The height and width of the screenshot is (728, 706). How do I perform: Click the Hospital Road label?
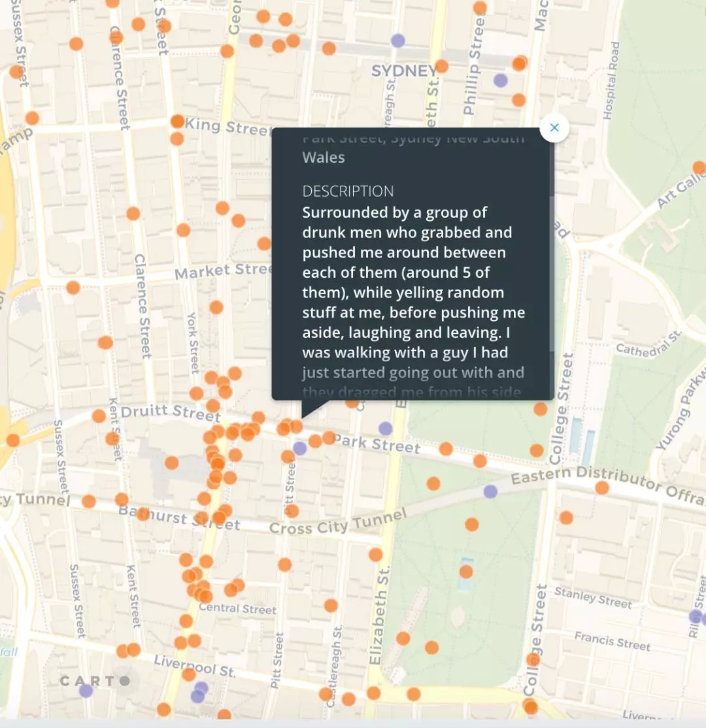(611, 80)
